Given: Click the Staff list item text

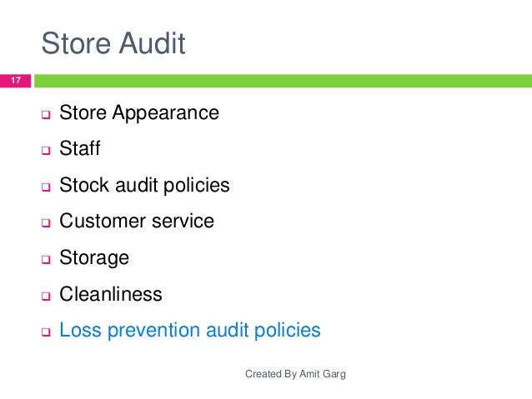Looking at the screenshot, I should pyautogui.click(x=80, y=148).
